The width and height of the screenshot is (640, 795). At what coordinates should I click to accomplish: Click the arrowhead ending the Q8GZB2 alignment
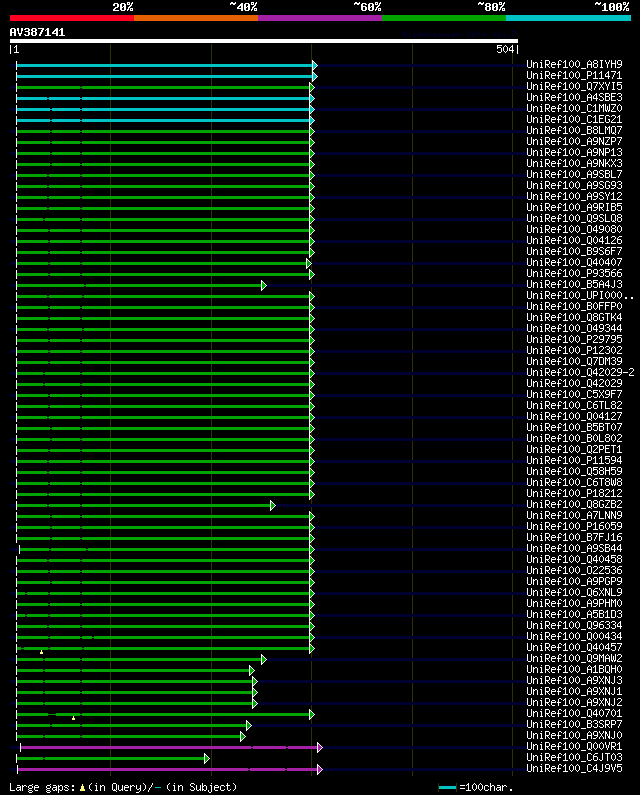(x=273, y=505)
